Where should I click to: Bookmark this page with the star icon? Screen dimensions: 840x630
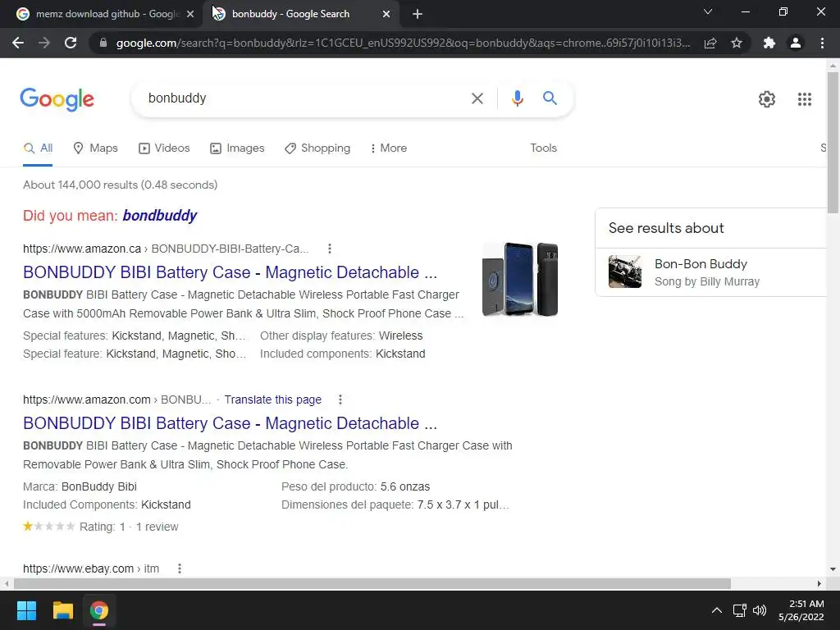(x=737, y=43)
